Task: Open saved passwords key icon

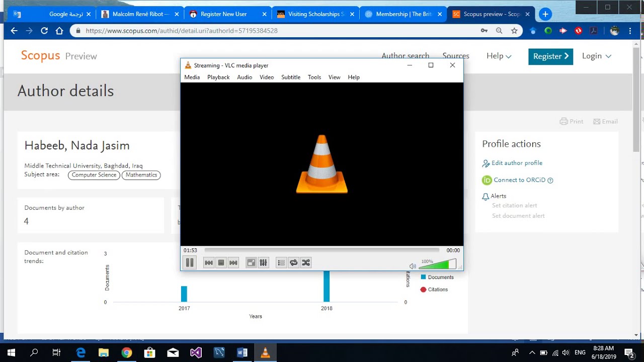Action: [484, 31]
